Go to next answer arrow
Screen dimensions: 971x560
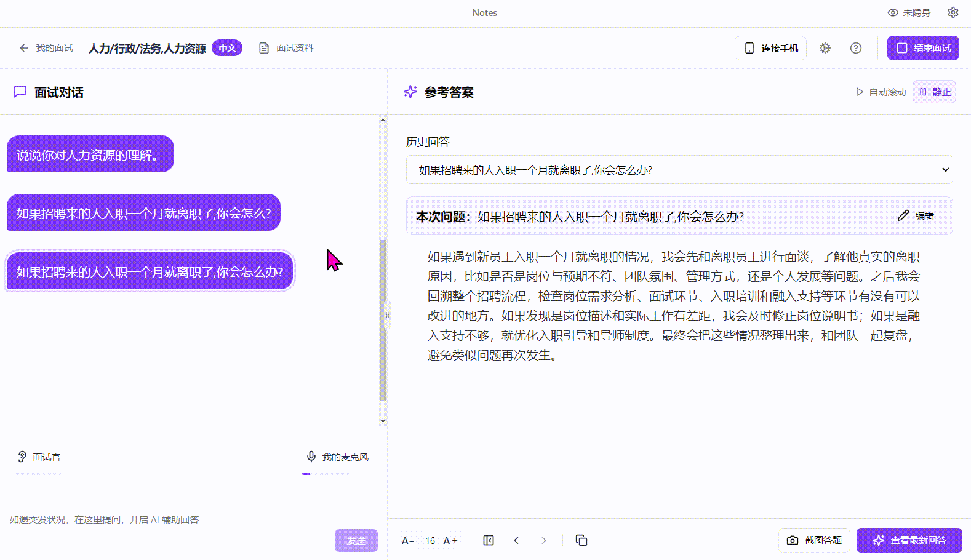tap(543, 540)
